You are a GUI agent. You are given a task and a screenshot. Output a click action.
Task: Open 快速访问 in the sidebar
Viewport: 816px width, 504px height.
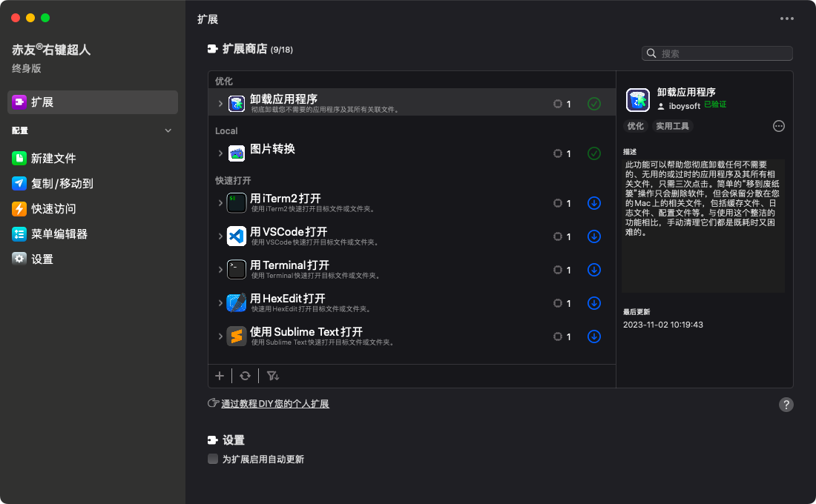coord(44,208)
